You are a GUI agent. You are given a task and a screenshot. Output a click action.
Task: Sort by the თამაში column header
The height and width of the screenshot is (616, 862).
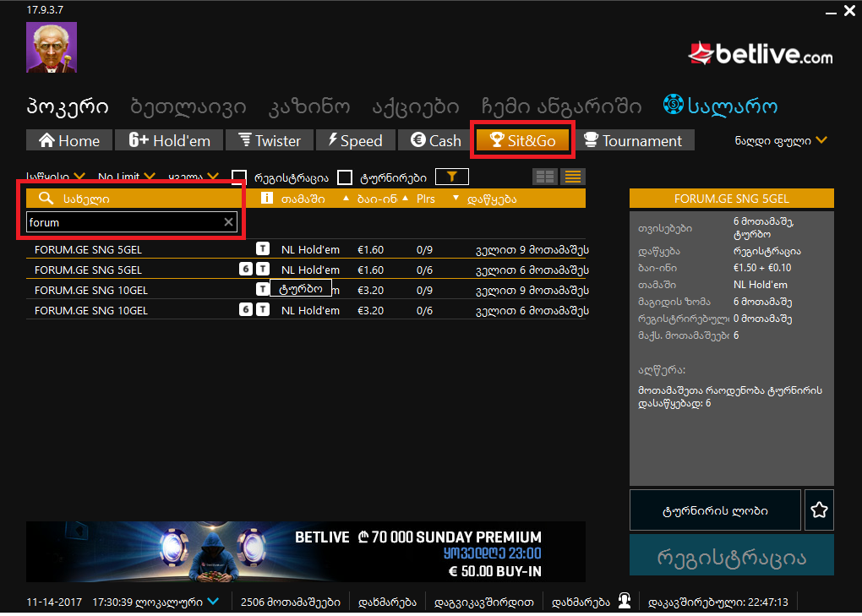(303, 199)
